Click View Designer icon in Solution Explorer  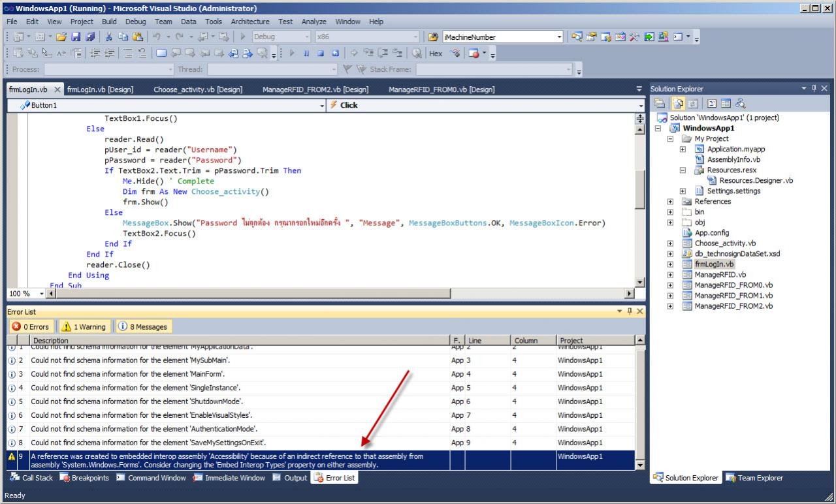click(726, 103)
